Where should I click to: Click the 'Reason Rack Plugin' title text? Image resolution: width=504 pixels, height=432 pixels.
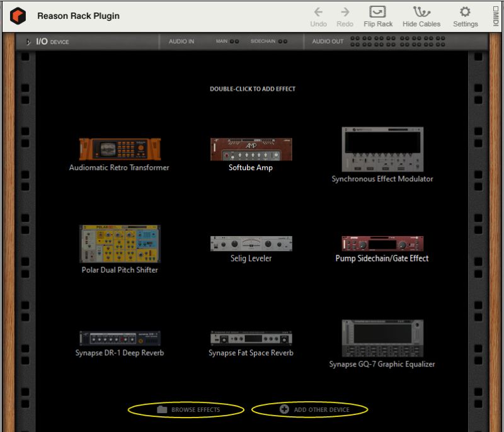pos(78,16)
